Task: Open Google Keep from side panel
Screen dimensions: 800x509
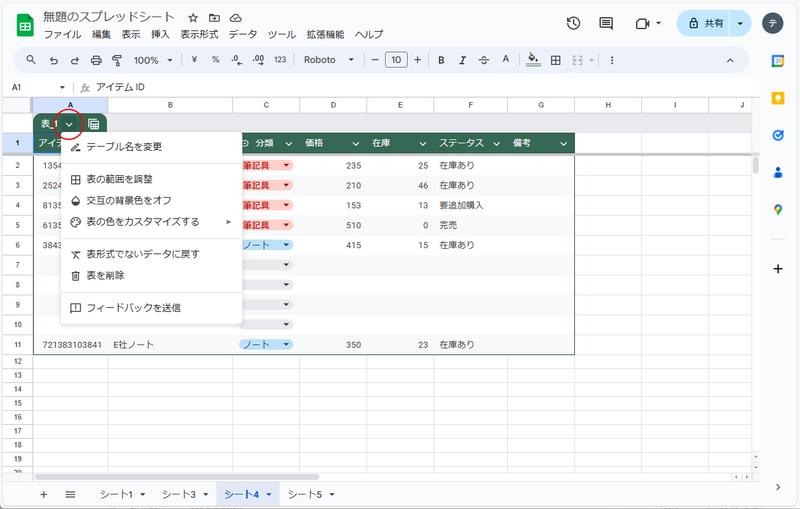Action: point(778,97)
